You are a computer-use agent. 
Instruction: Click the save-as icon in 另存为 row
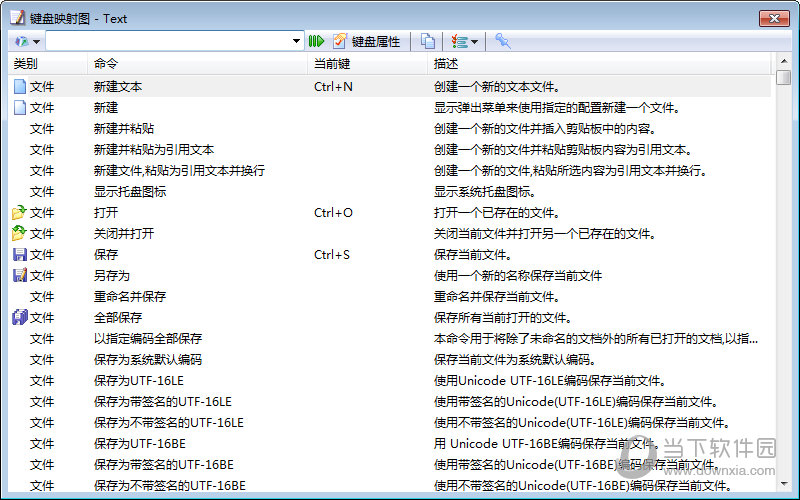[x=20, y=276]
